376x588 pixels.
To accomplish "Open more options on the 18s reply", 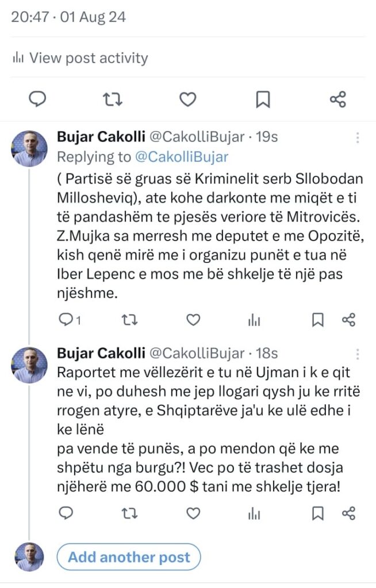I will pyautogui.click(x=358, y=353).
